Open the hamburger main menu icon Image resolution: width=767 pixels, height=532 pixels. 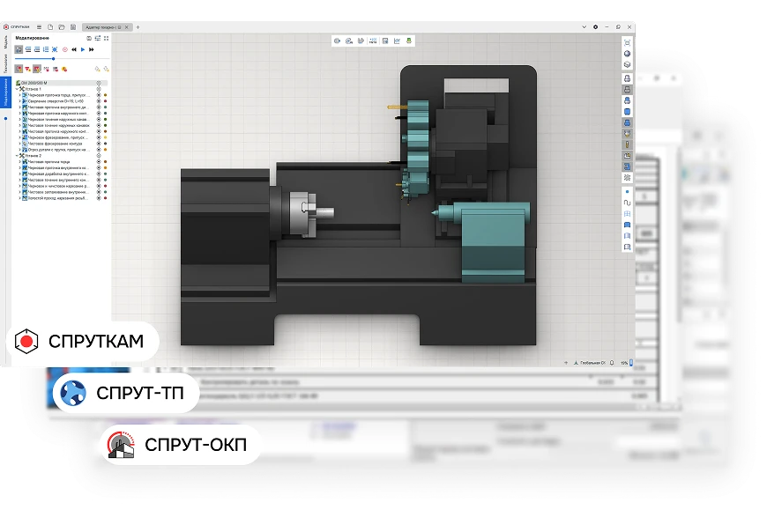41,27
